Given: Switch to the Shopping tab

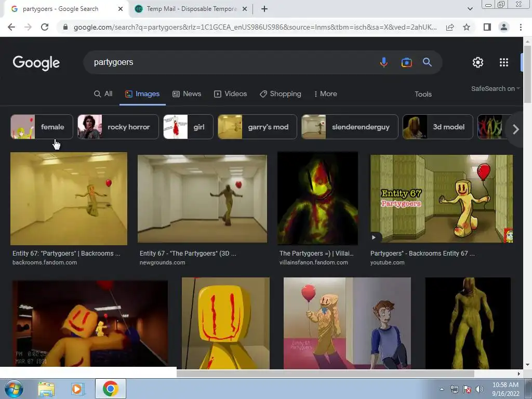Looking at the screenshot, I should tap(280, 94).
